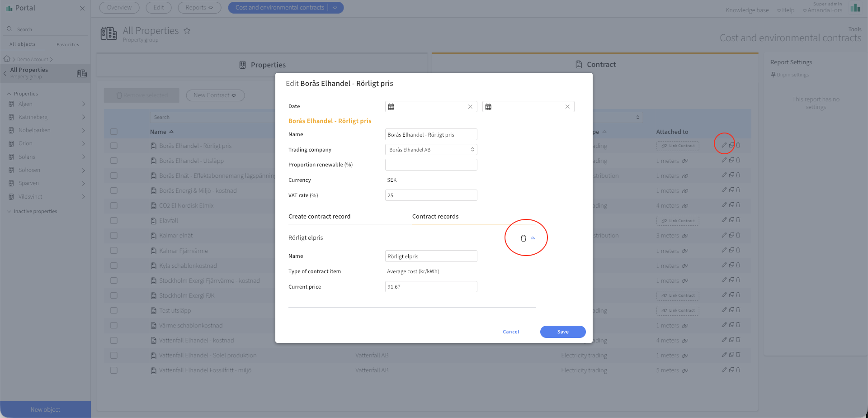
Task: Delete the Test utsläpp contract row
Action: point(738,310)
